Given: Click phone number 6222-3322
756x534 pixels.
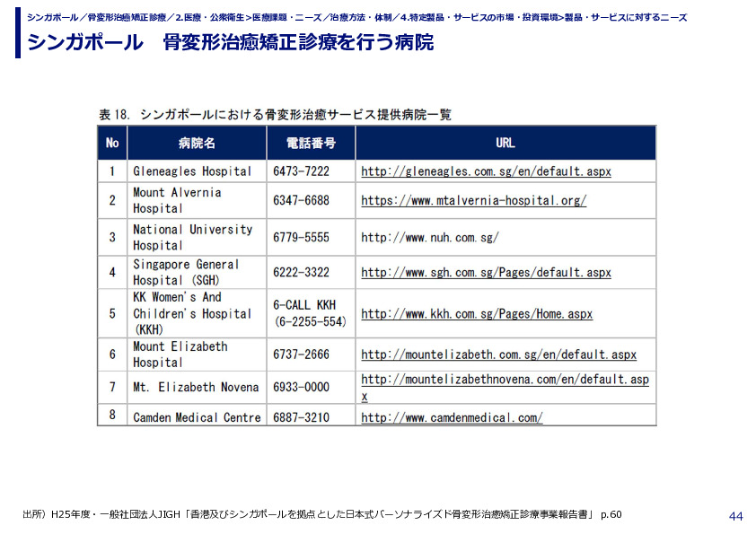Looking at the screenshot, I should coord(301,272).
